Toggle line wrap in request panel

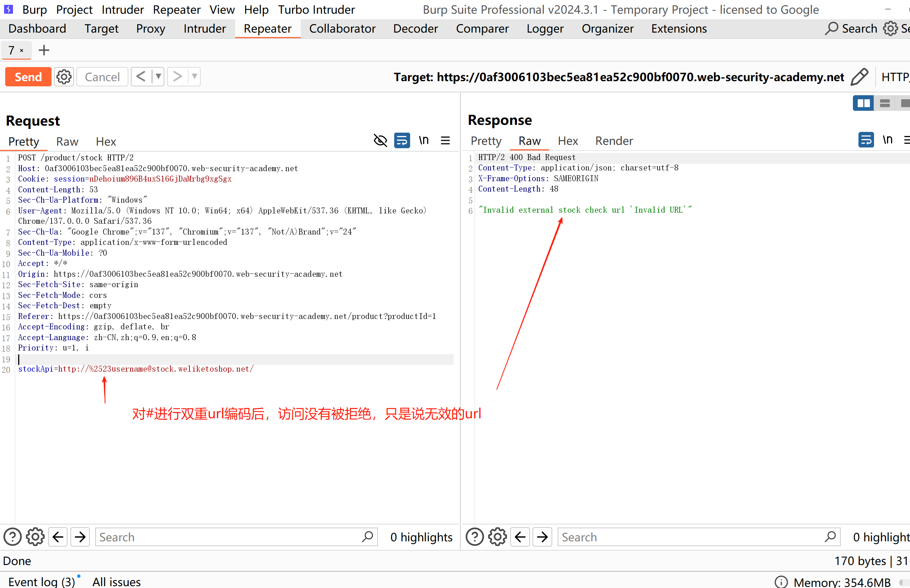pos(402,140)
